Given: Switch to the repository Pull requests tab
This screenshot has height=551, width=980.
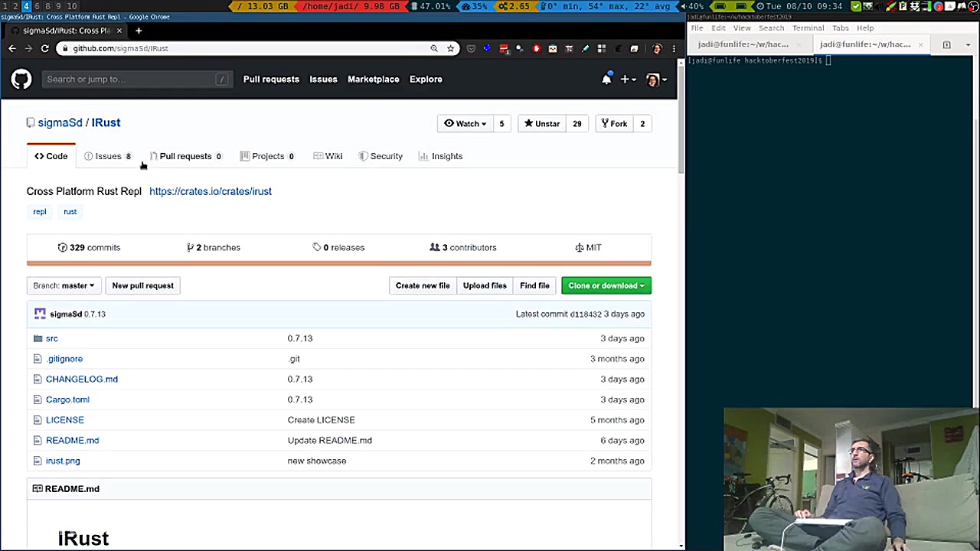Looking at the screenshot, I should [x=185, y=156].
